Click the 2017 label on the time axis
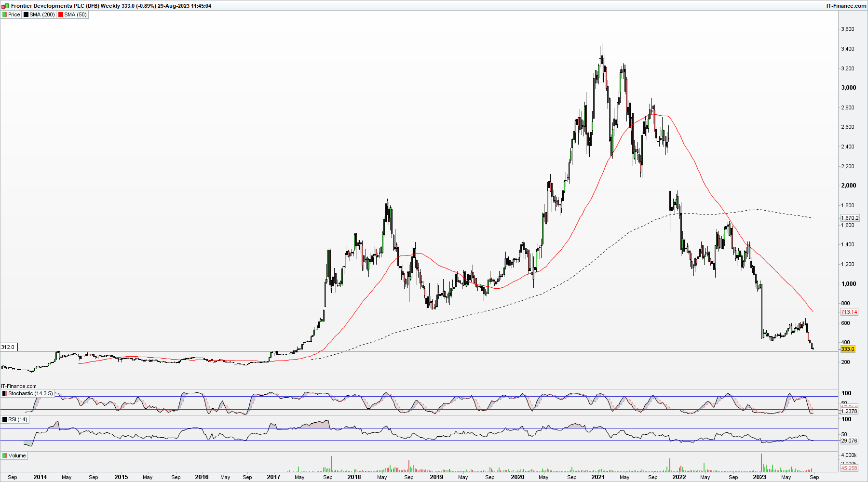This screenshot has height=482, width=868. (x=273, y=477)
